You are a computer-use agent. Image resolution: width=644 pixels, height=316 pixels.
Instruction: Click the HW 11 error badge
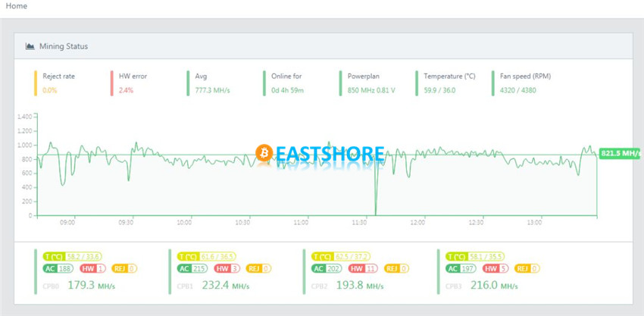point(363,269)
